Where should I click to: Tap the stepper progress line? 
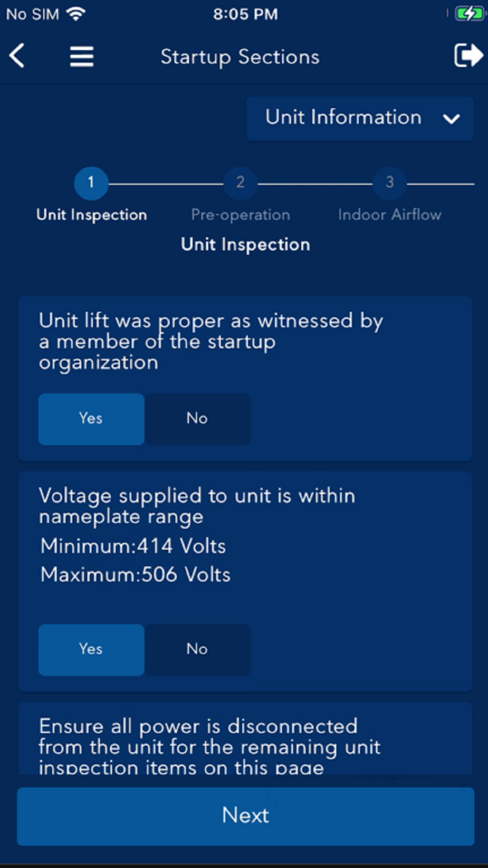(165, 183)
